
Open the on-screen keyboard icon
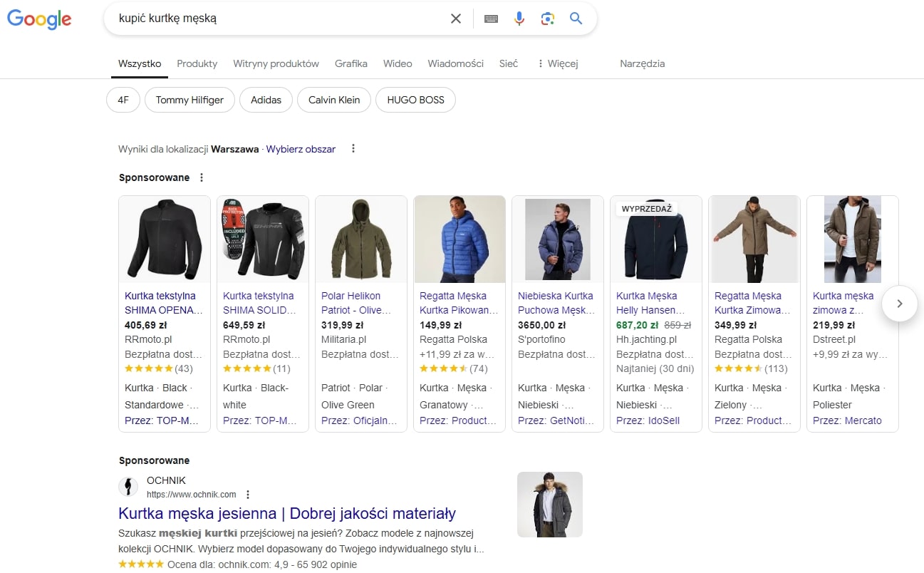[491, 19]
